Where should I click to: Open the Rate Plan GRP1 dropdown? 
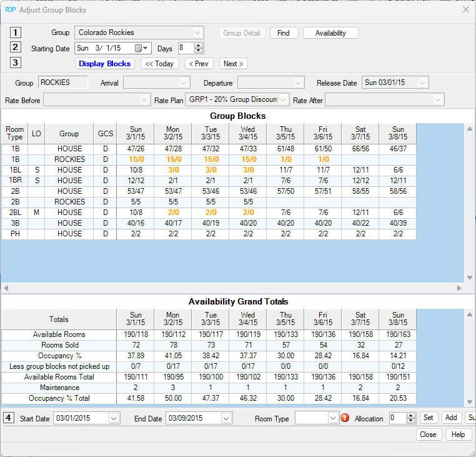click(283, 99)
